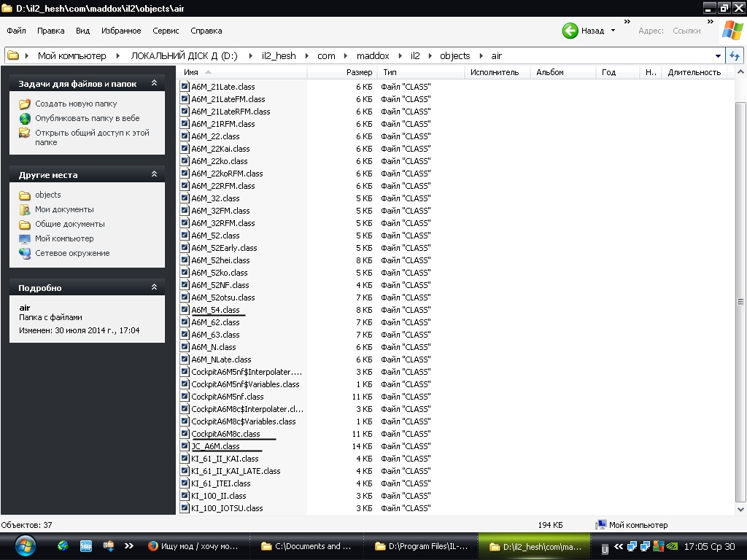Click the 'com' breadcrumb segment
747x560 pixels.
[326, 55]
